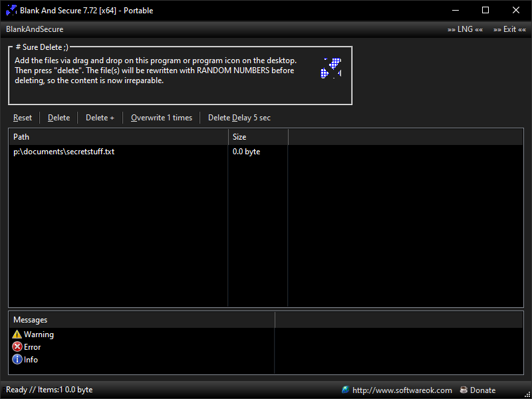The height and width of the screenshot is (399, 532).
Task: Click the Blank And Secure title bar icon
Action: tap(11, 10)
